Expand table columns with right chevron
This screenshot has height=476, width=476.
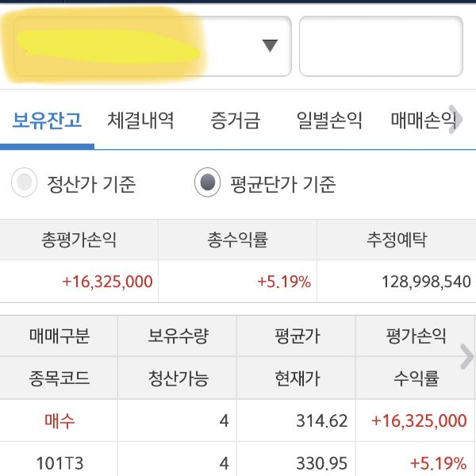tap(466, 357)
